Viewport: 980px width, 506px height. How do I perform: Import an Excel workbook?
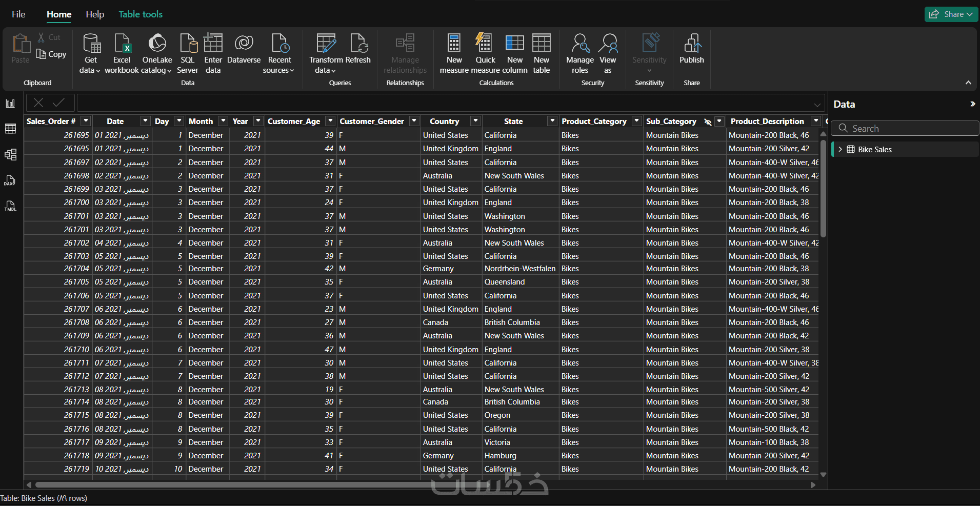tap(122, 53)
